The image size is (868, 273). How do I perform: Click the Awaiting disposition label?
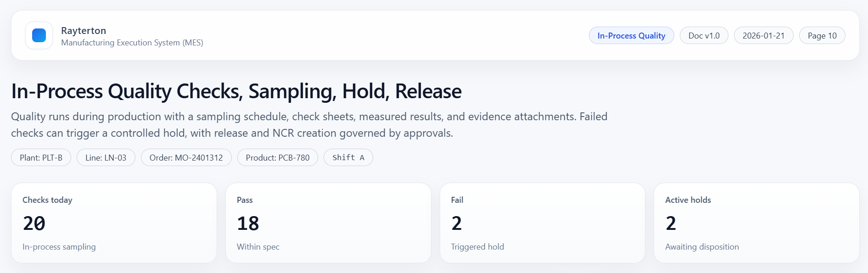tap(702, 247)
